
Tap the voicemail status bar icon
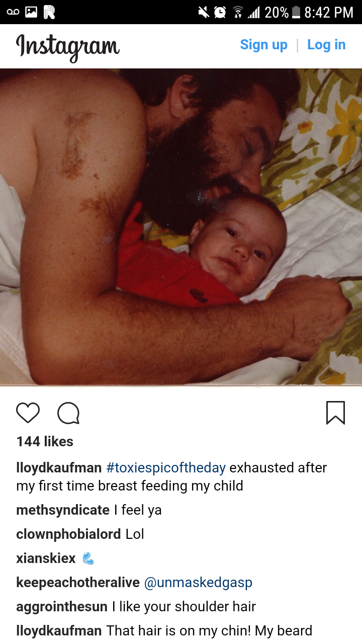13,12
